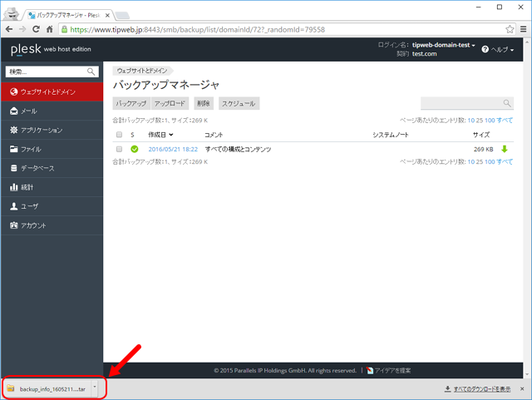Click the システムノート column header
This screenshot has height=400, width=532.
[x=391, y=135]
